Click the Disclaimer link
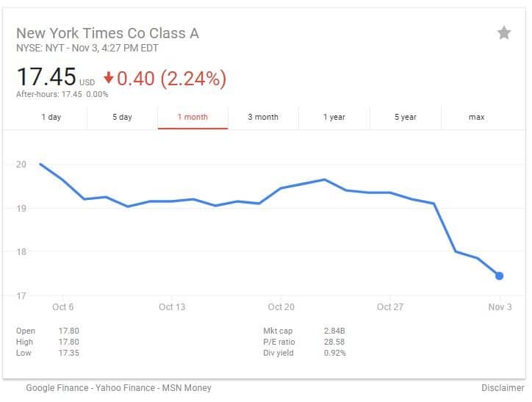The height and width of the screenshot is (402, 532). [x=503, y=388]
